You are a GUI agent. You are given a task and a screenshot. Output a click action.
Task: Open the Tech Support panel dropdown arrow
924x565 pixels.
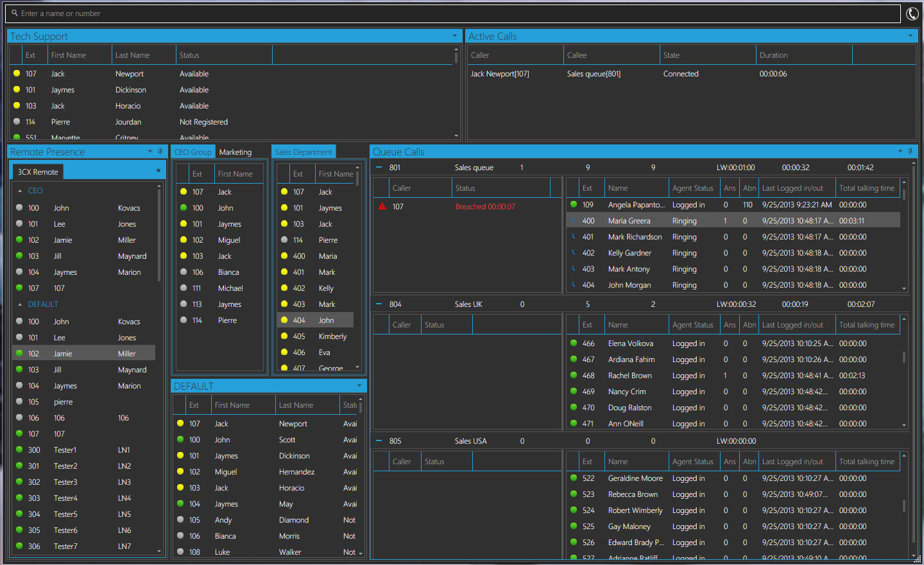pyautogui.click(x=455, y=36)
